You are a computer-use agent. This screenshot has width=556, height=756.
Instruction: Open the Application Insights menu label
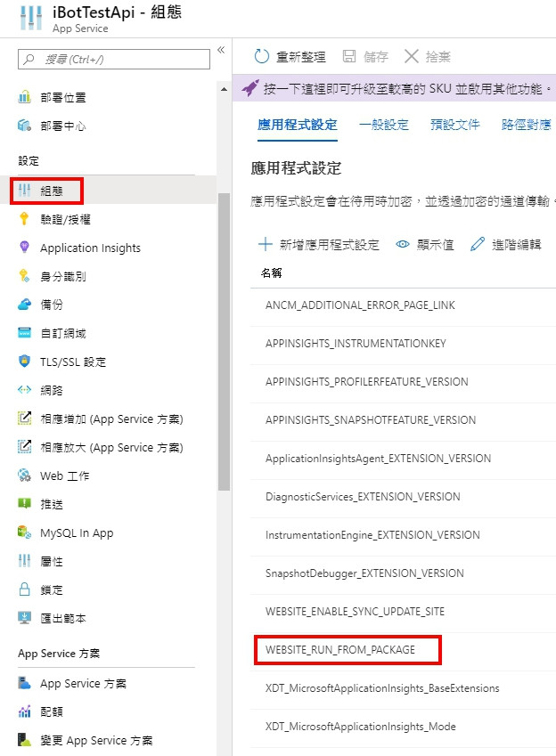tap(90, 248)
